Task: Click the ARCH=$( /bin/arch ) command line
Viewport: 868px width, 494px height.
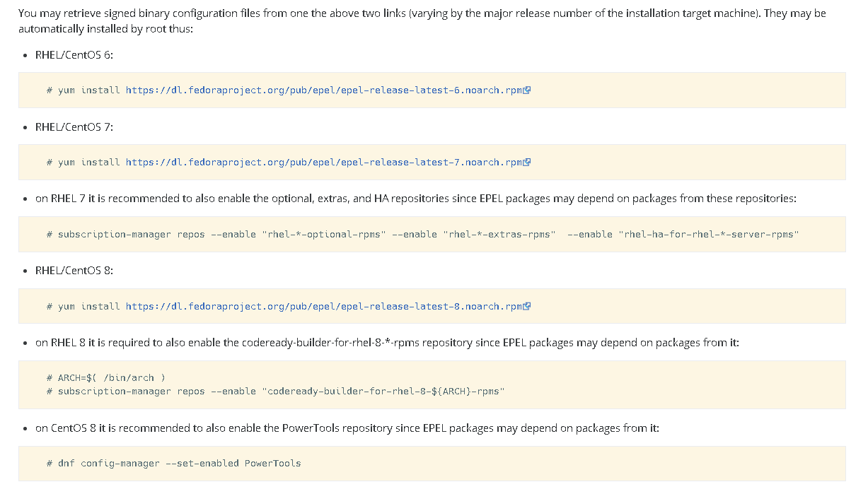Action: (x=106, y=378)
